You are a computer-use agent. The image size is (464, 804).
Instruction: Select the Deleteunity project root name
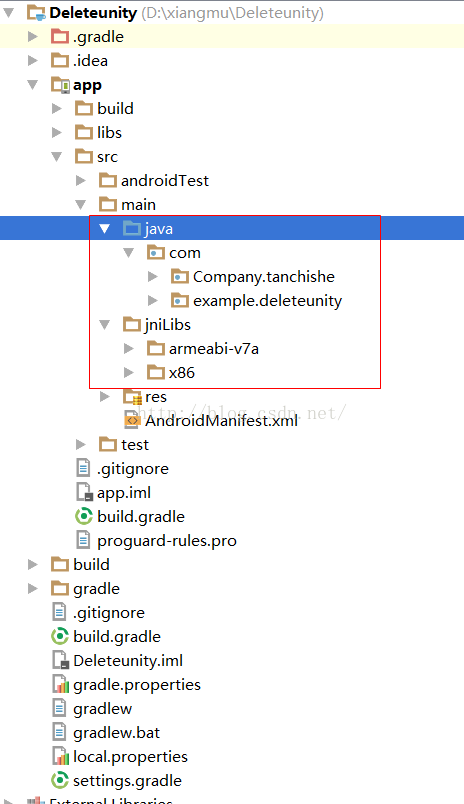click(93, 13)
